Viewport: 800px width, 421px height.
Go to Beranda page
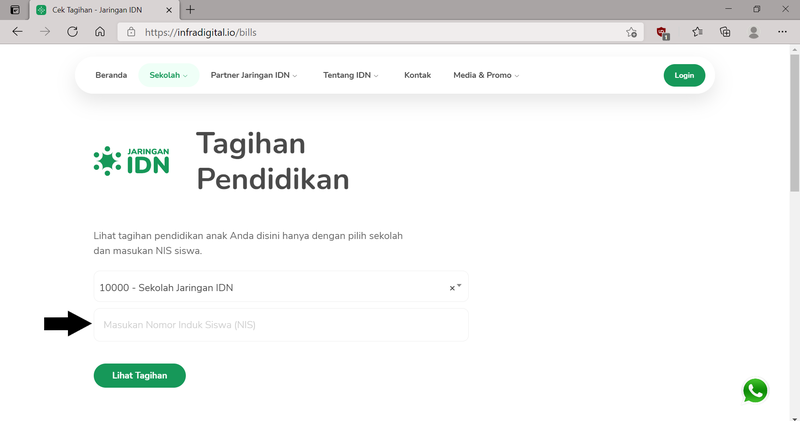point(111,75)
